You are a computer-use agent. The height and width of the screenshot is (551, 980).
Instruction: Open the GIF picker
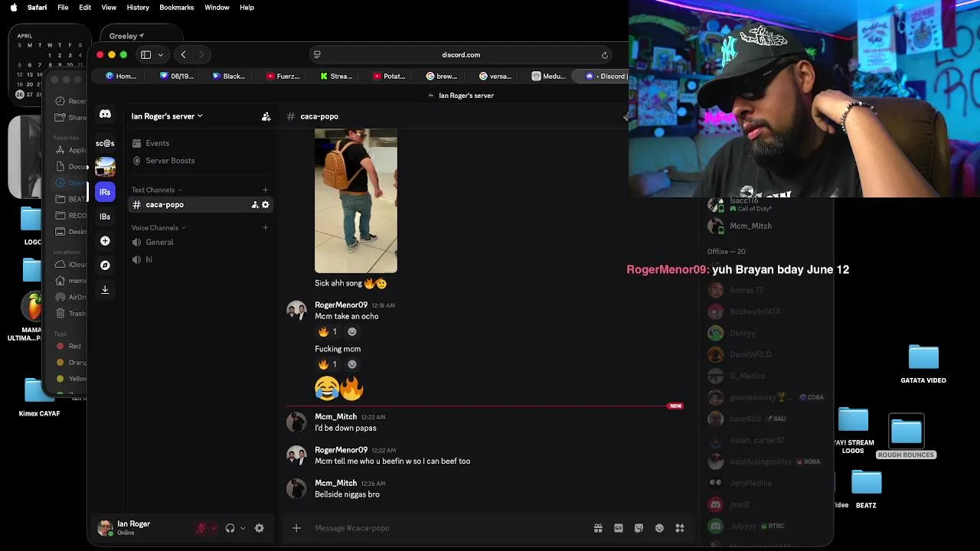coord(619,528)
